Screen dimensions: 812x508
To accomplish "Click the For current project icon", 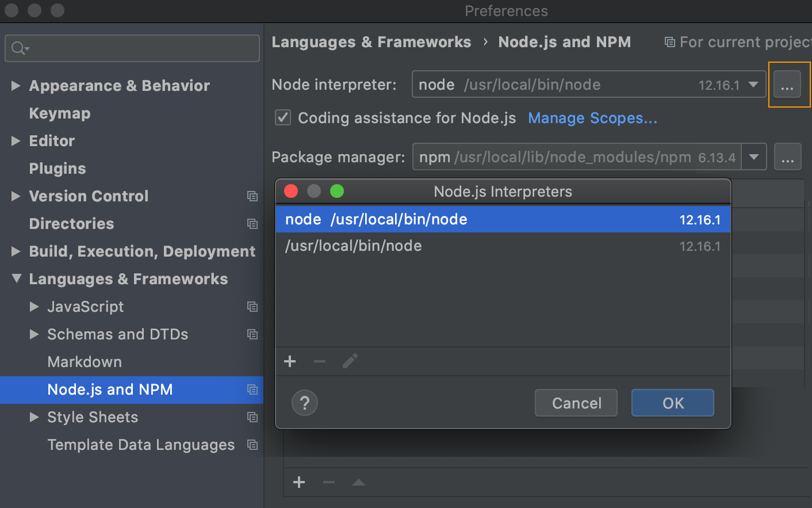I will tap(669, 42).
